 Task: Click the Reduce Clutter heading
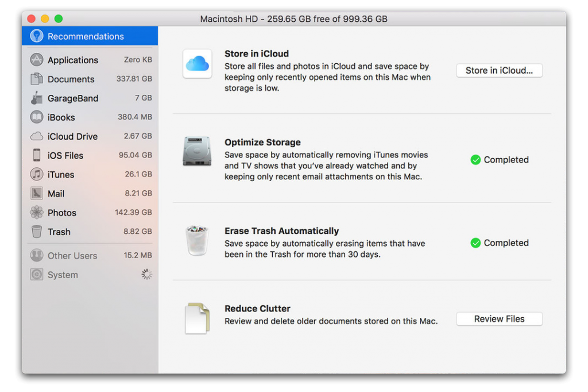[257, 309]
